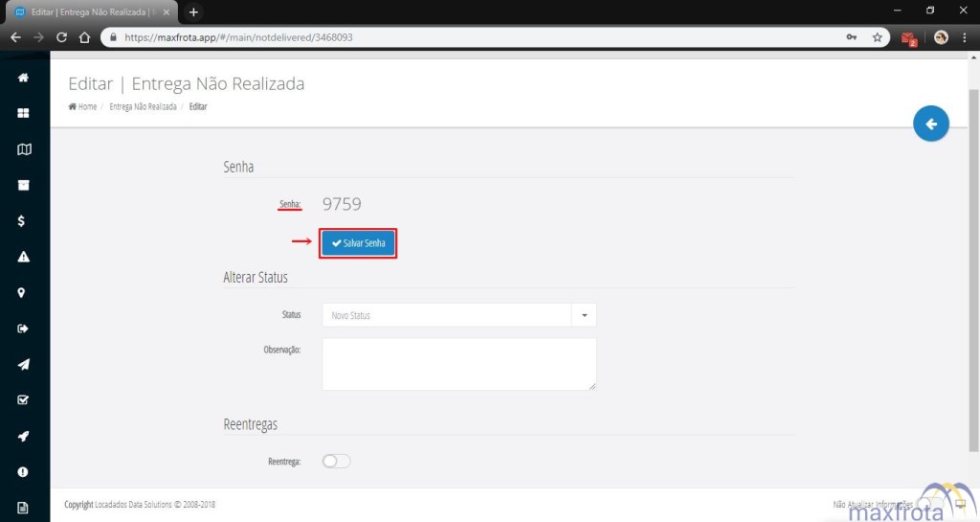Viewport: 980px width, 522px height.
Task: Open the warning triangle icon in sidebar
Action: click(24, 257)
